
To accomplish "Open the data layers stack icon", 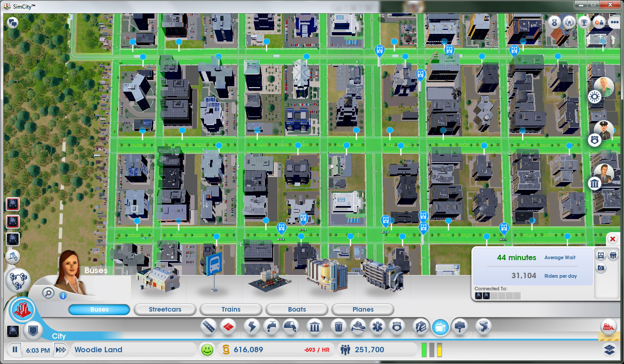I will 610,350.
